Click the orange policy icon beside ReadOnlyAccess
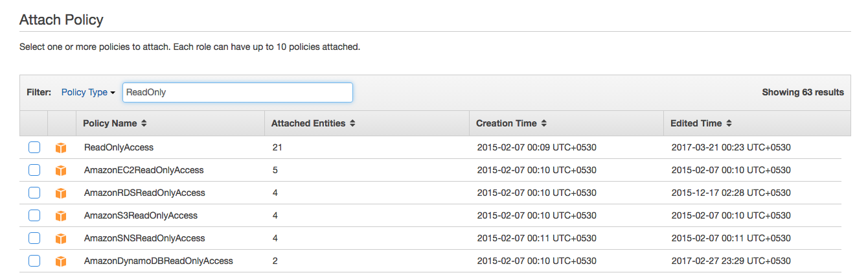The image size is (868, 277). pyautogui.click(x=61, y=148)
